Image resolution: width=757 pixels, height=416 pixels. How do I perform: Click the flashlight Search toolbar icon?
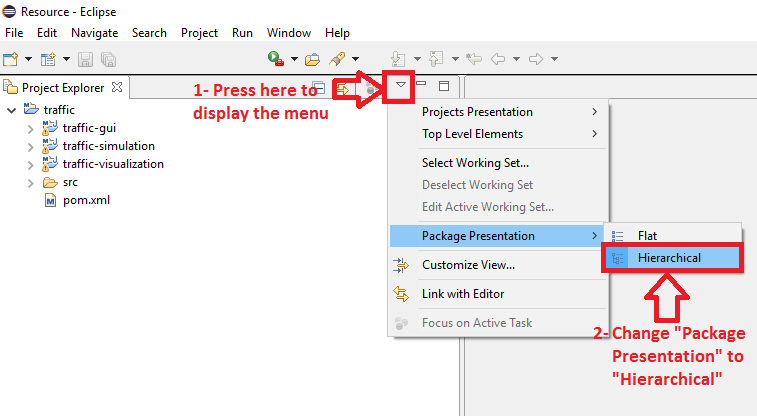[337, 59]
